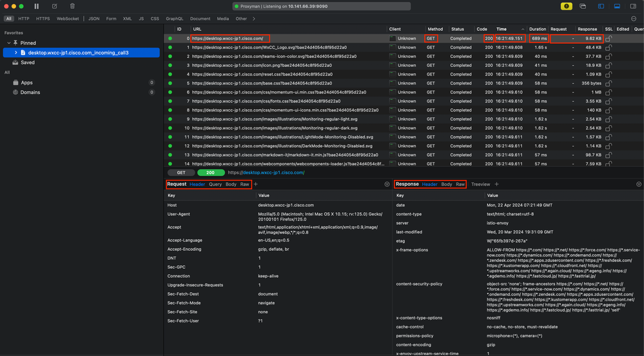Click the SSL lock icon for base.css row
644x356 pixels.
pos(609,83)
